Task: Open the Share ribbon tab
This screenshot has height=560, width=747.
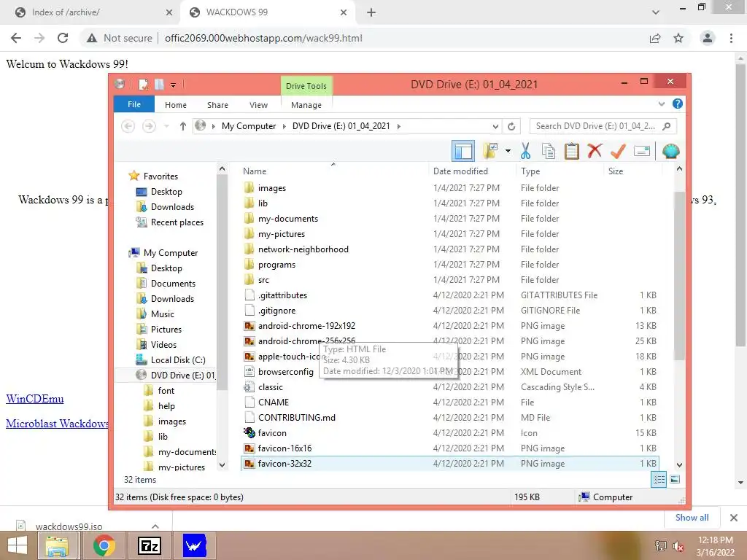Action: coord(217,105)
